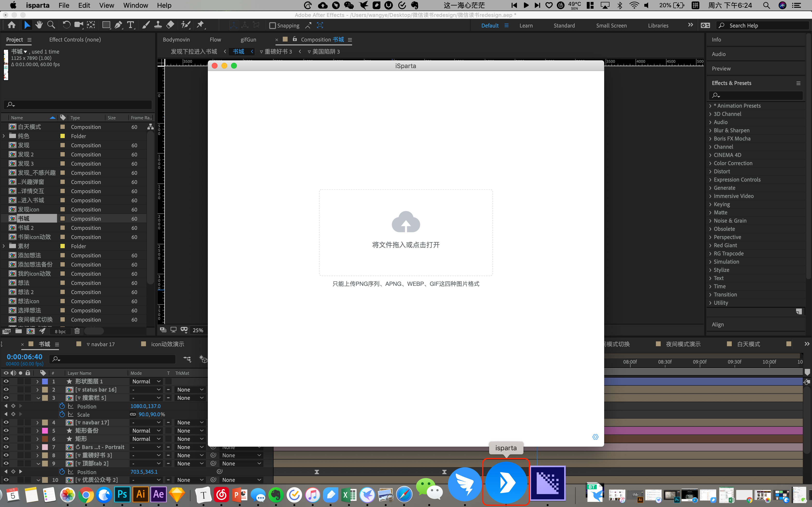Select the Hand tool in toolbar
This screenshot has width=812, height=507.
39,25
